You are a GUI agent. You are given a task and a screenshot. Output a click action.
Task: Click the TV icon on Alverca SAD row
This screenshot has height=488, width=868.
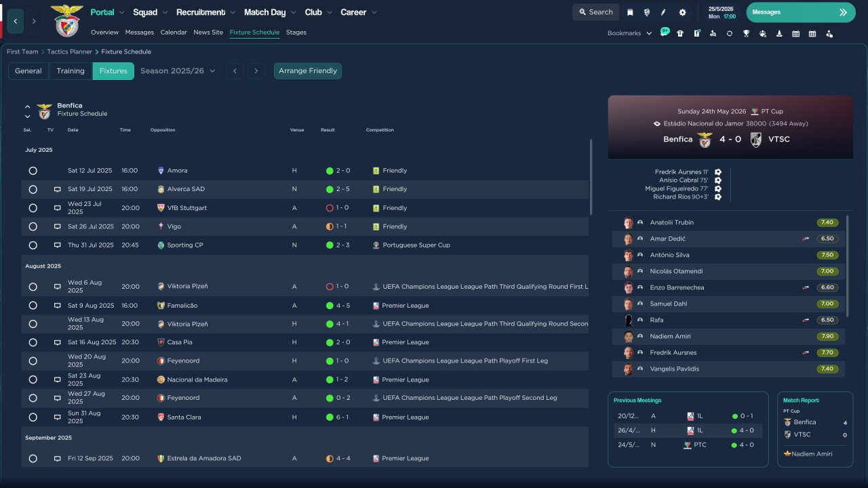[58, 189]
